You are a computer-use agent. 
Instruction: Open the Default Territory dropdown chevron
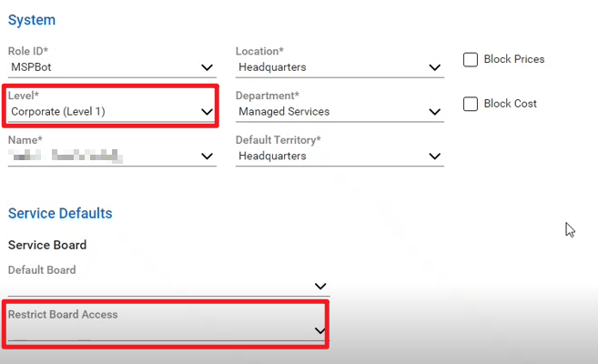coord(434,157)
